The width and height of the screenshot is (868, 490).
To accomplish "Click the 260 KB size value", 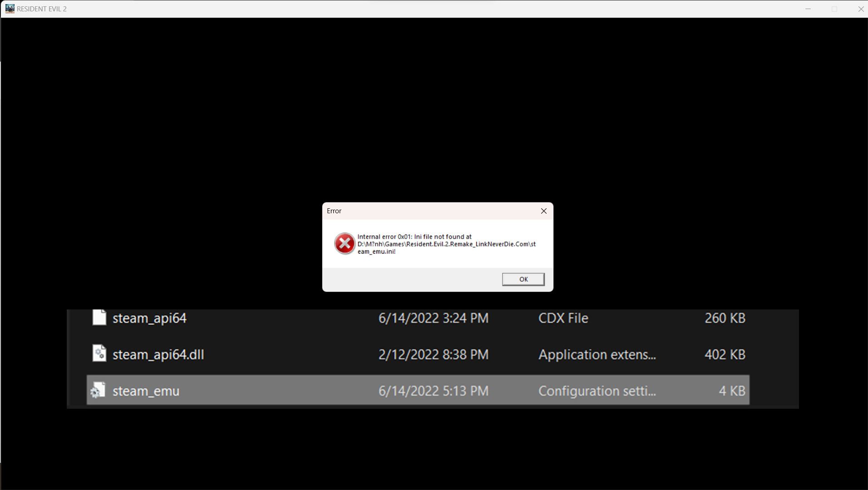I will pyautogui.click(x=725, y=318).
